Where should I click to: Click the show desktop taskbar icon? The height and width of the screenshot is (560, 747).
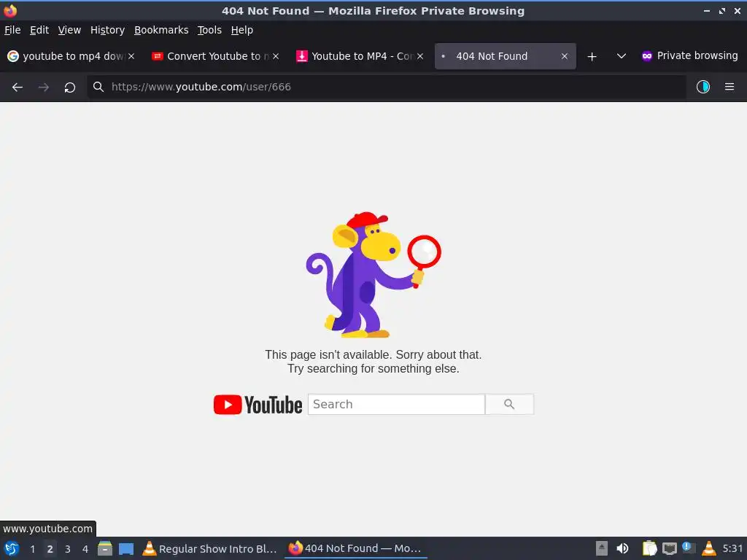tap(126, 549)
